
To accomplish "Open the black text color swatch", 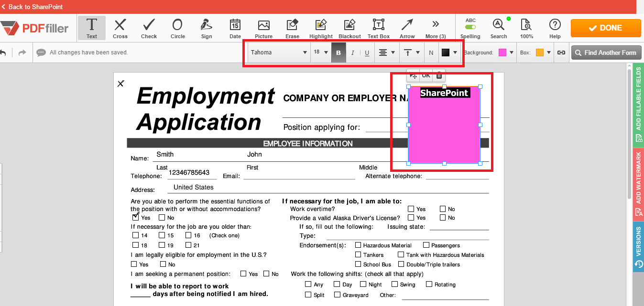I will point(449,53).
